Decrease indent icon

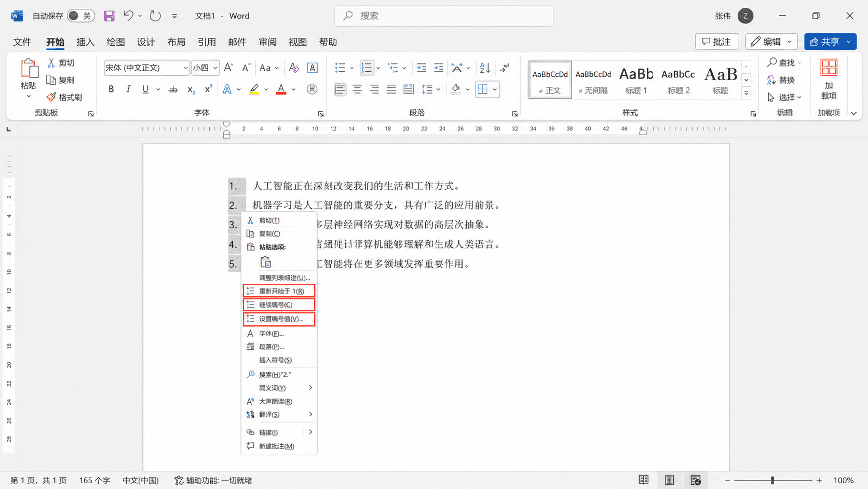point(422,68)
